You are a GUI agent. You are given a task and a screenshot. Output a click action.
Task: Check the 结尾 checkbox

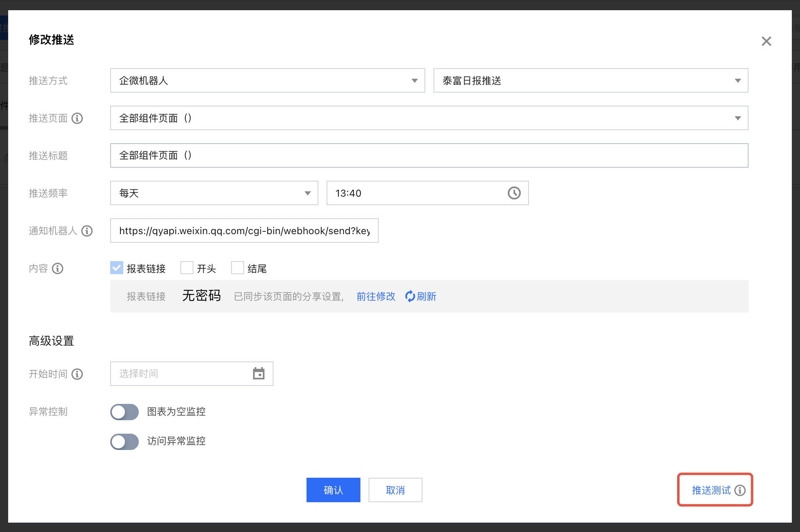238,268
